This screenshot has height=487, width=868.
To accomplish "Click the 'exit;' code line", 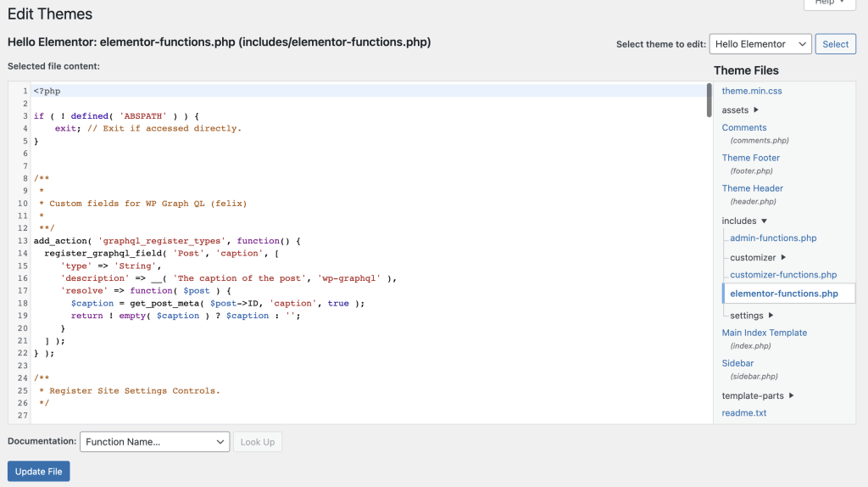I will click(147, 128).
